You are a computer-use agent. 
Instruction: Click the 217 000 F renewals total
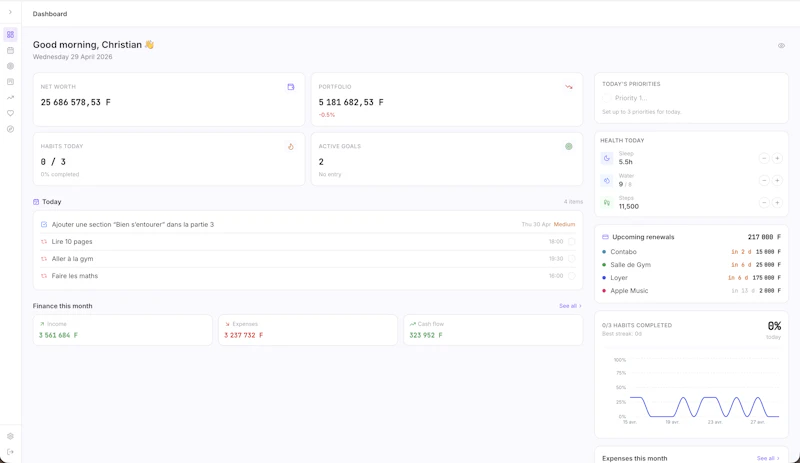coord(764,237)
